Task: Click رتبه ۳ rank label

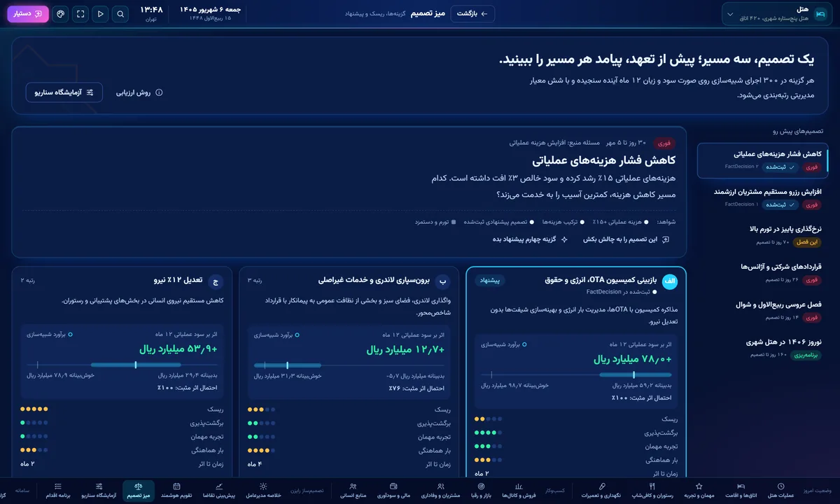Action: (254, 281)
